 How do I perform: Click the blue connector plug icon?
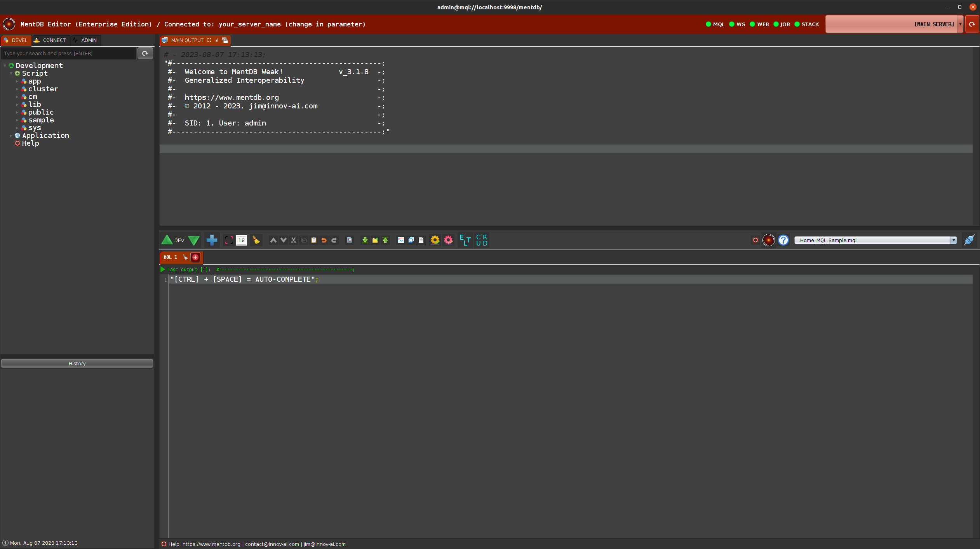pos(969,240)
